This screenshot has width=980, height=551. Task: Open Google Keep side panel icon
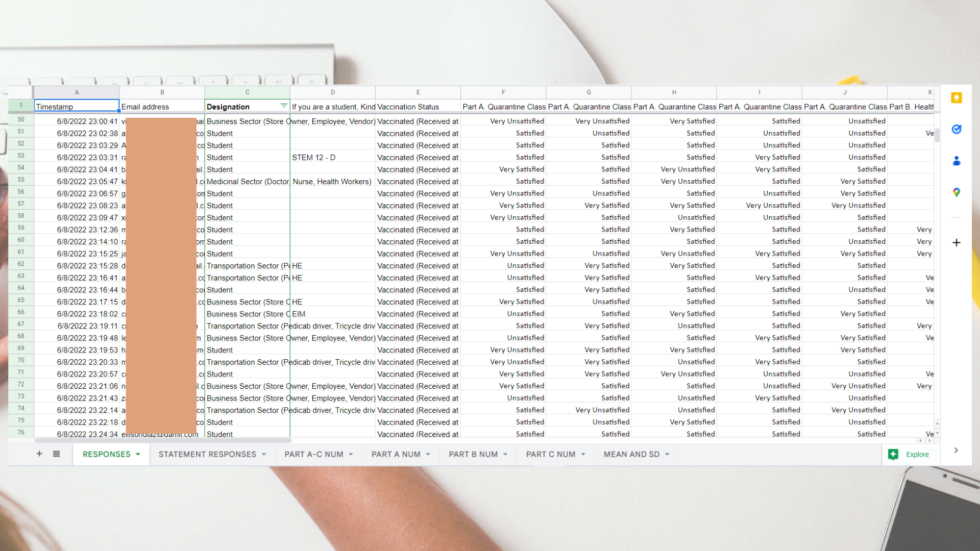coord(957,98)
